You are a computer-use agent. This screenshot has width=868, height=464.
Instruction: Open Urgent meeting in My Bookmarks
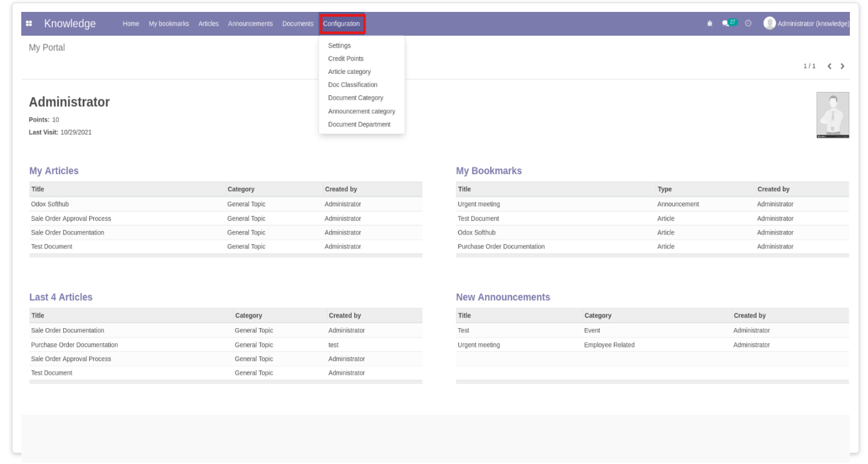point(653,204)
